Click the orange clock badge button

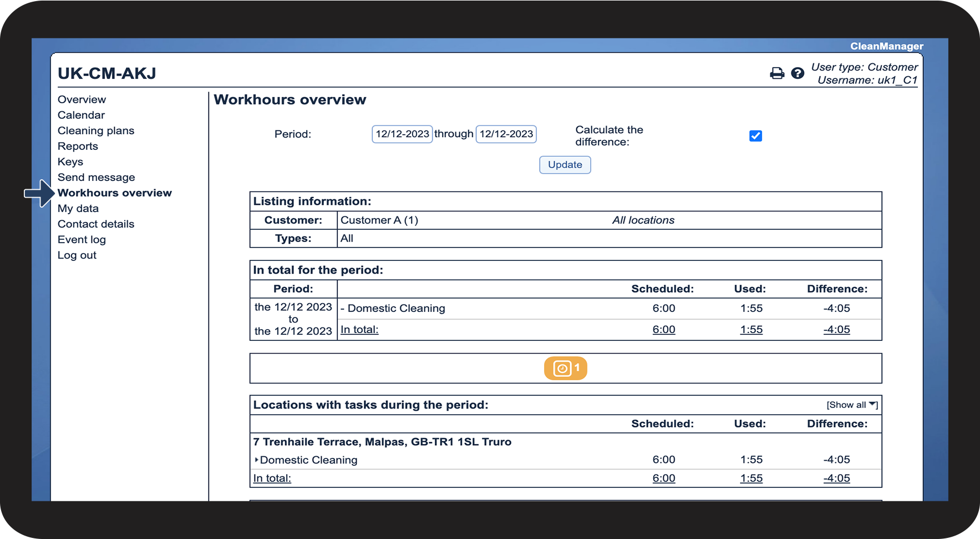coord(565,368)
